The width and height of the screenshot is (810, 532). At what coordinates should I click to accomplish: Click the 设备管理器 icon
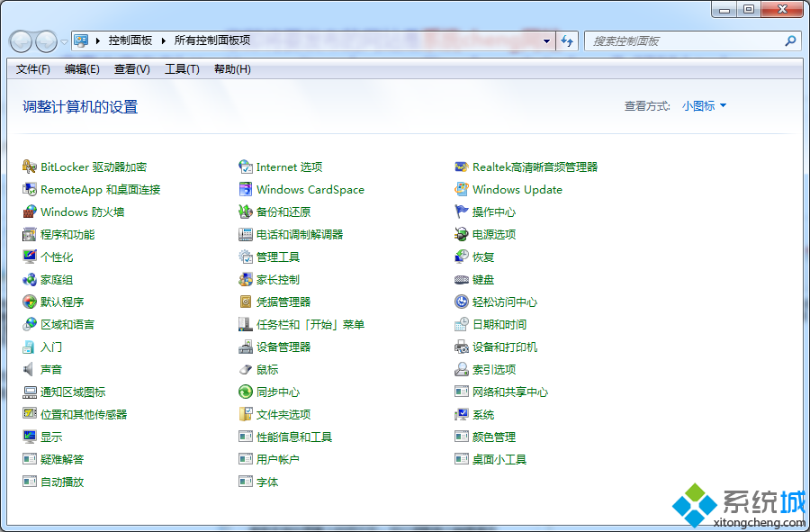[246, 347]
